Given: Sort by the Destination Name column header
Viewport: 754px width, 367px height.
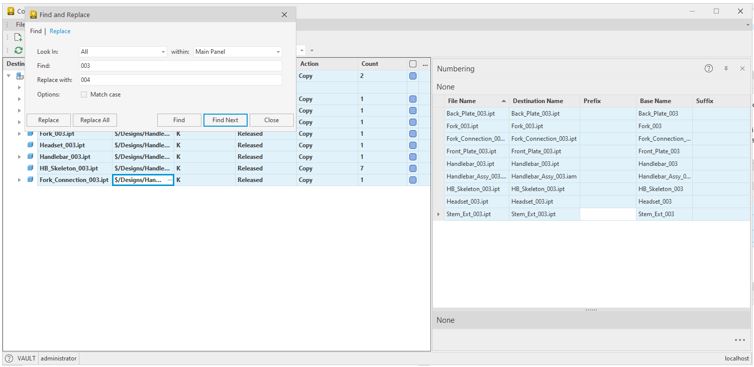Looking at the screenshot, I should [544, 101].
